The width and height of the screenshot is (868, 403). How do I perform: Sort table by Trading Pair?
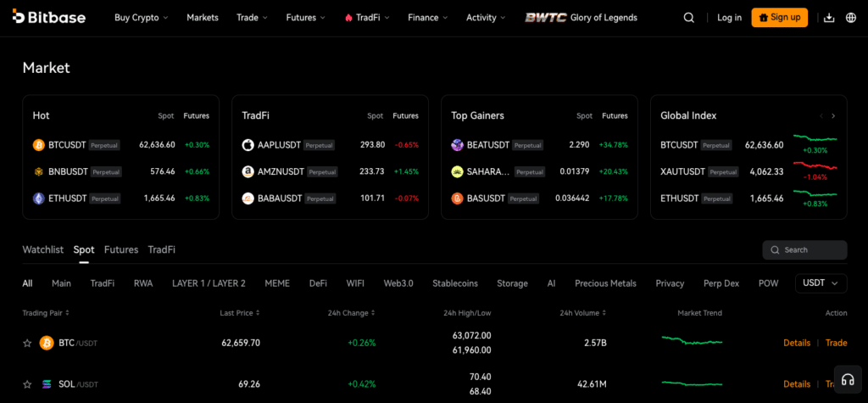point(46,313)
